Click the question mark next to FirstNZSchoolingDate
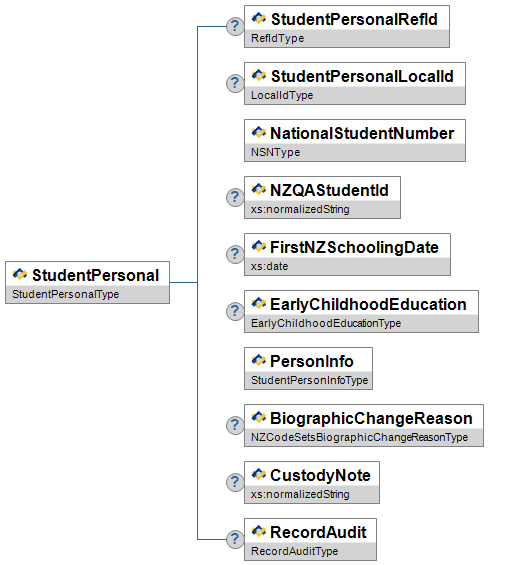 (x=235, y=254)
